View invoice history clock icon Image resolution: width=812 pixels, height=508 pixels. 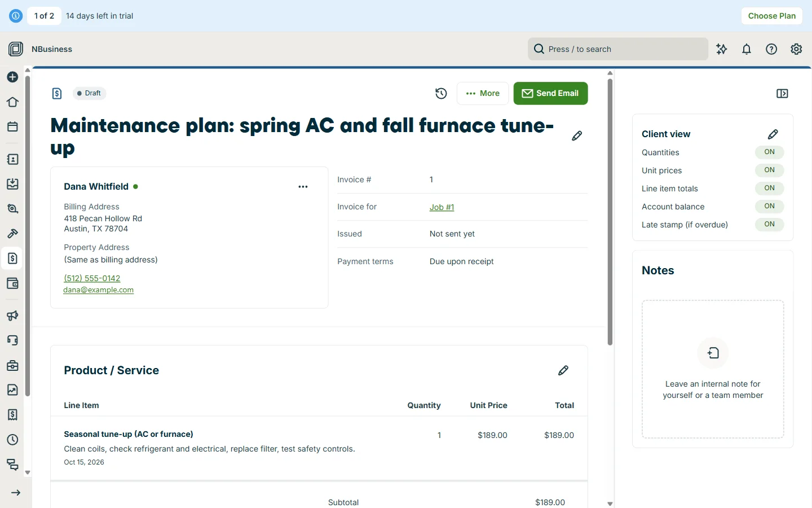pos(441,93)
